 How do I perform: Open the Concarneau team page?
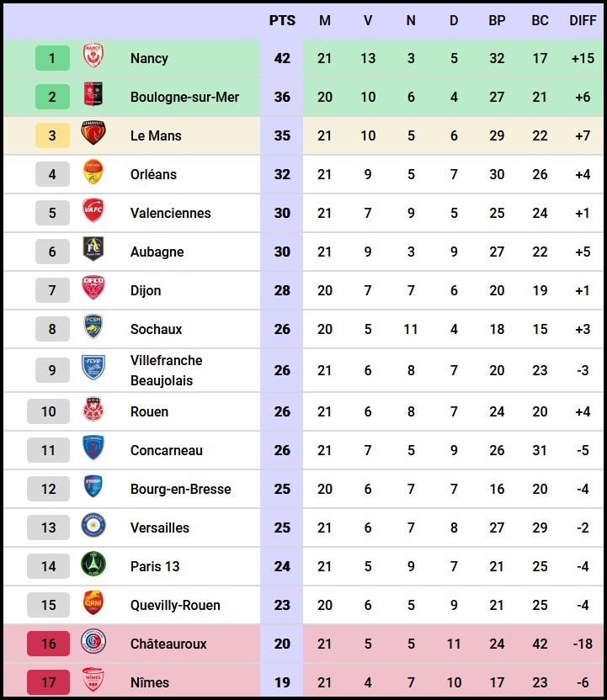pos(166,450)
